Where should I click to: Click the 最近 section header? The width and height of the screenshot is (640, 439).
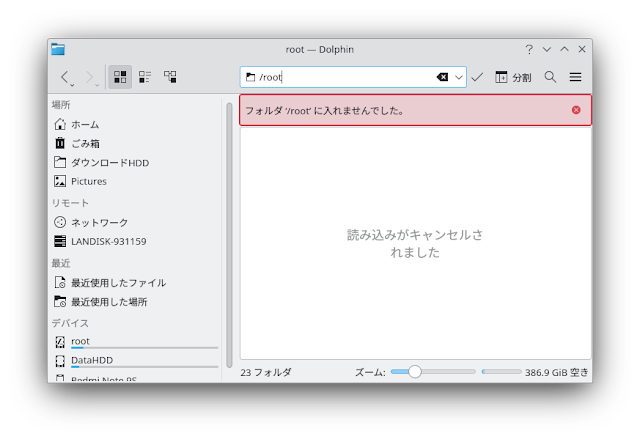61,263
